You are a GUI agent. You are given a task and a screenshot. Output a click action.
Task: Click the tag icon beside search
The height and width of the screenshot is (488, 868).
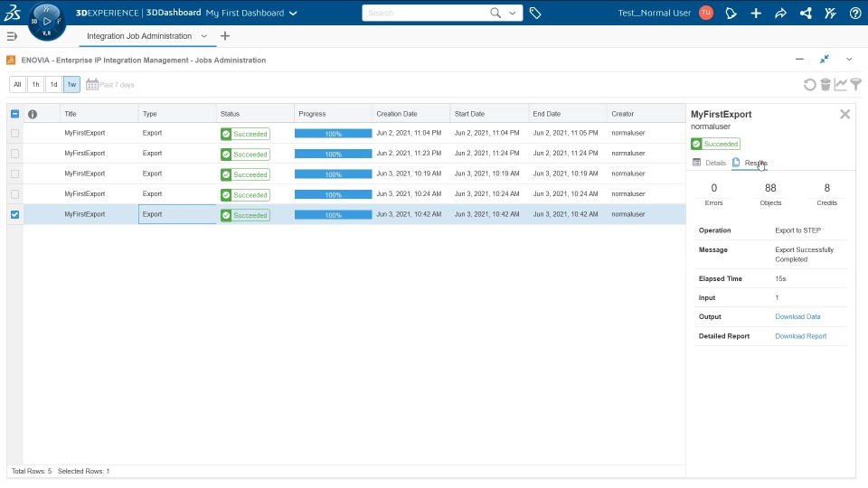(x=535, y=14)
